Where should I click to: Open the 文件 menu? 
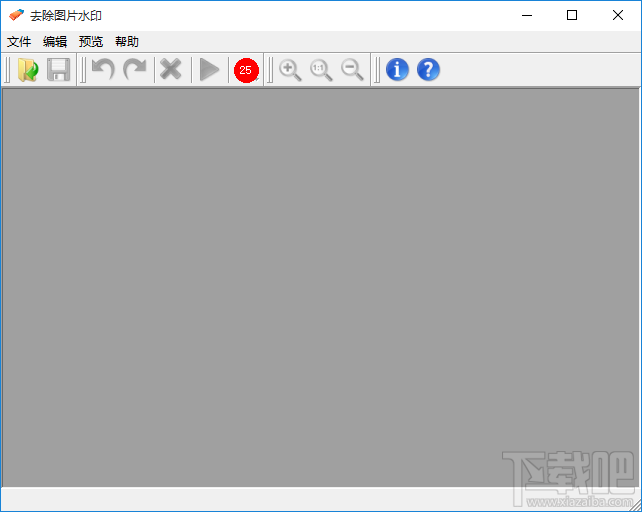tap(19, 41)
